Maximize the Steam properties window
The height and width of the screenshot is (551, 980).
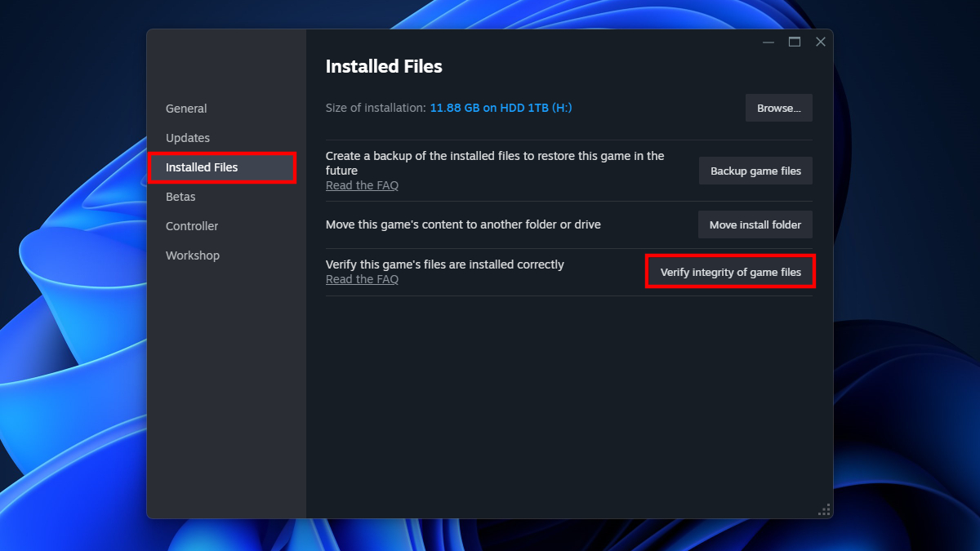pyautogui.click(x=795, y=42)
